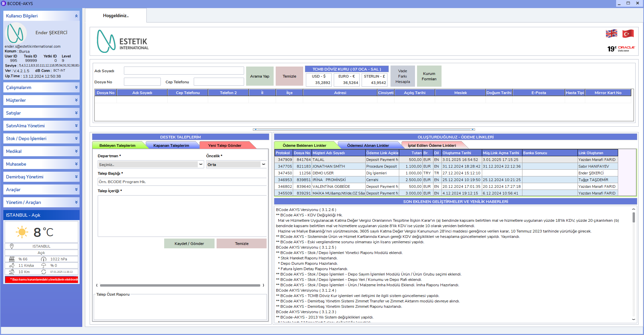Select payment row for DEMO USER
This screenshot has height=335, width=644.
446,173
